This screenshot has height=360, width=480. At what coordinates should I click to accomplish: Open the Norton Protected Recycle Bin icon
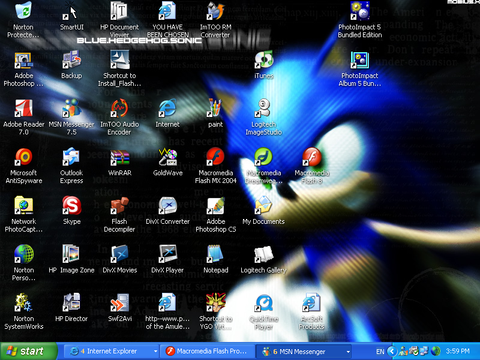[23, 11]
